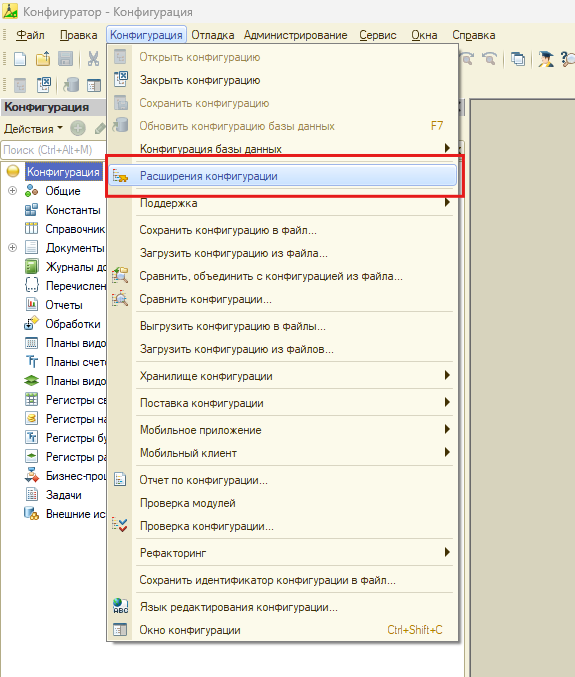This screenshot has height=677, width=575.
Task: Click the Syntax Assistant icon in toolbar
Action: coord(546,59)
